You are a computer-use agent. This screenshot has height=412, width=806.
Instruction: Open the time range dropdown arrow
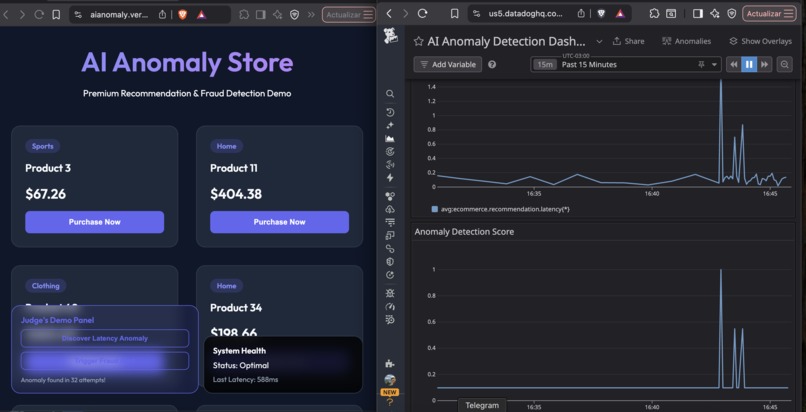714,65
